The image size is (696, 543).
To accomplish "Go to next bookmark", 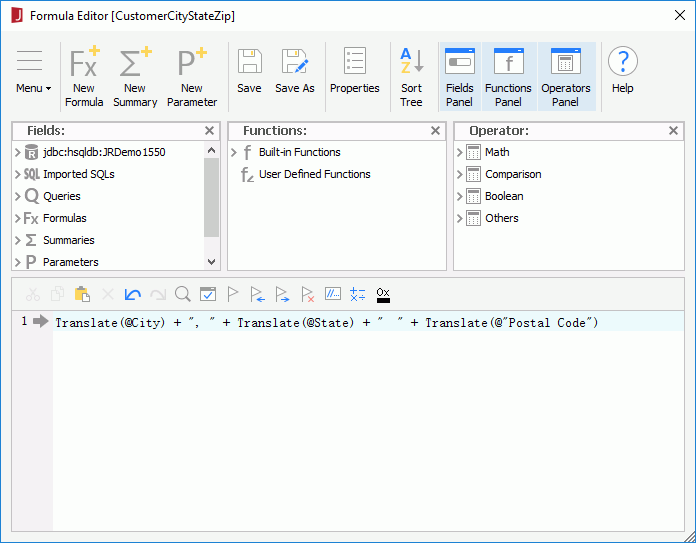I will (282, 294).
